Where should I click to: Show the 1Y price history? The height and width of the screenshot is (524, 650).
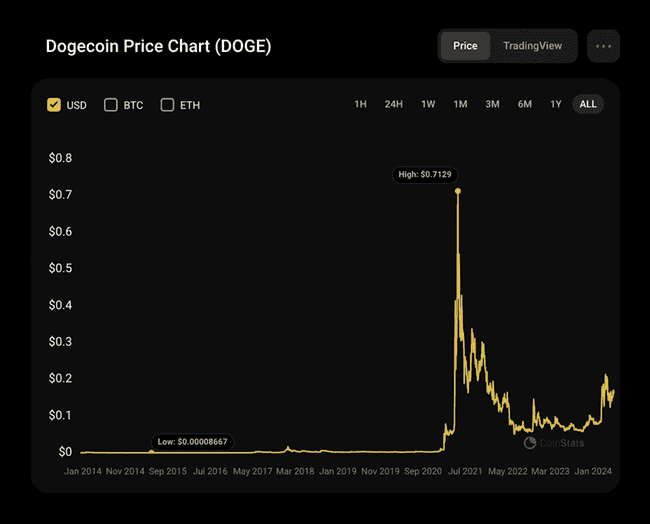555,104
